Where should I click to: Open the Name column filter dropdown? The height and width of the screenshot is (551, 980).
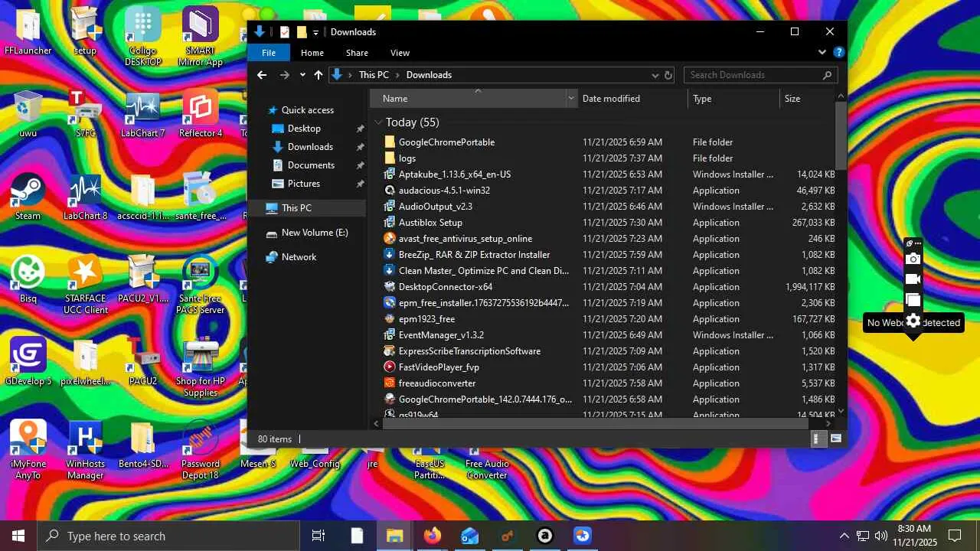pos(571,99)
